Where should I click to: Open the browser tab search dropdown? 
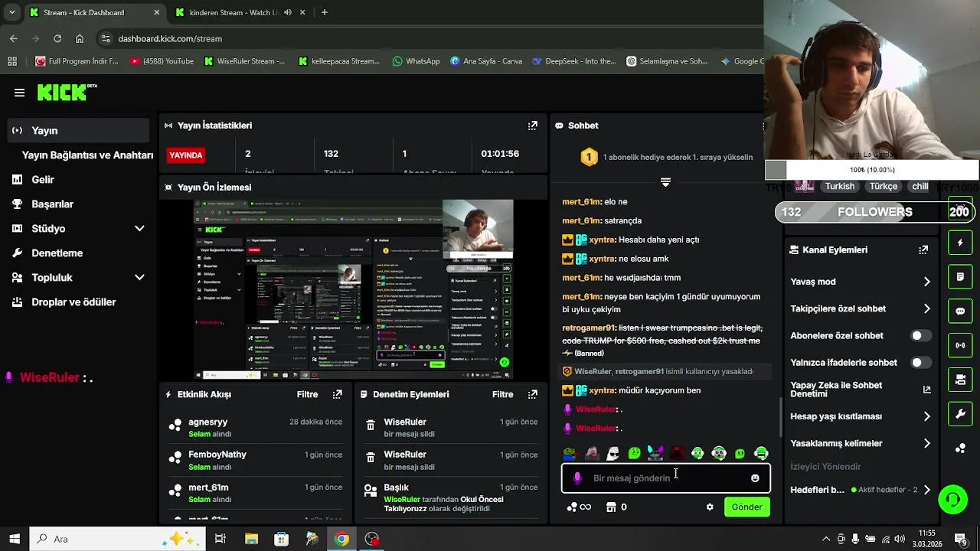click(x=14, y=12)
